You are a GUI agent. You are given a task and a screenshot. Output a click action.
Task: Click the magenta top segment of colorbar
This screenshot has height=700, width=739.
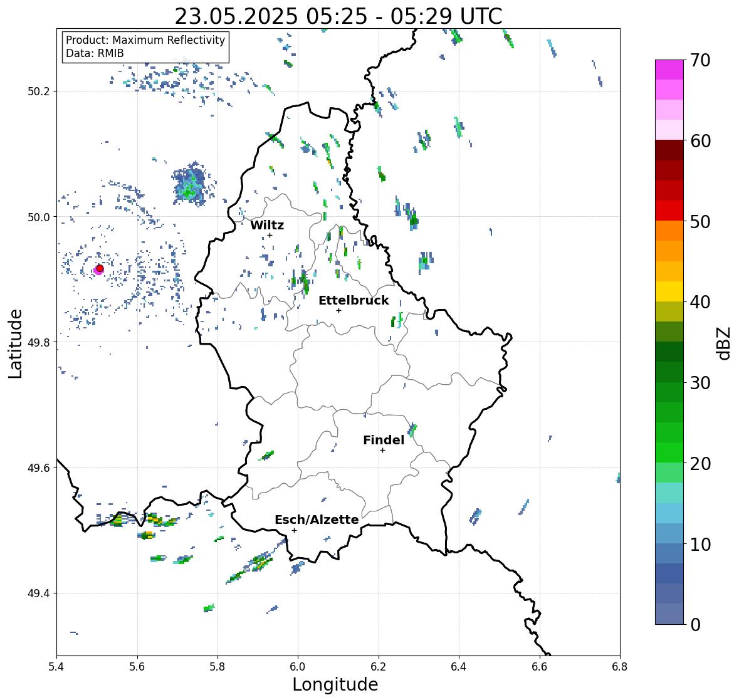coord(669,70)
